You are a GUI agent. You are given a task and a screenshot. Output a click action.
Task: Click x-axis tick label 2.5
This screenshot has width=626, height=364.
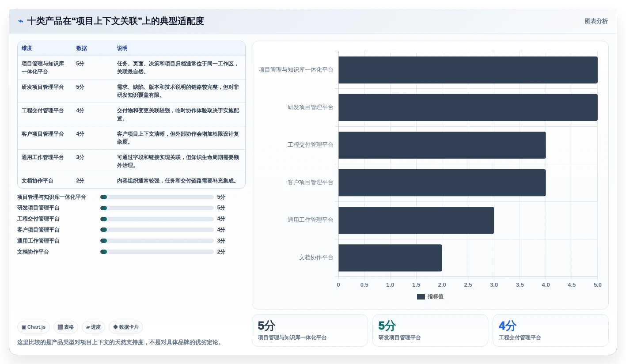coord(468,285)
